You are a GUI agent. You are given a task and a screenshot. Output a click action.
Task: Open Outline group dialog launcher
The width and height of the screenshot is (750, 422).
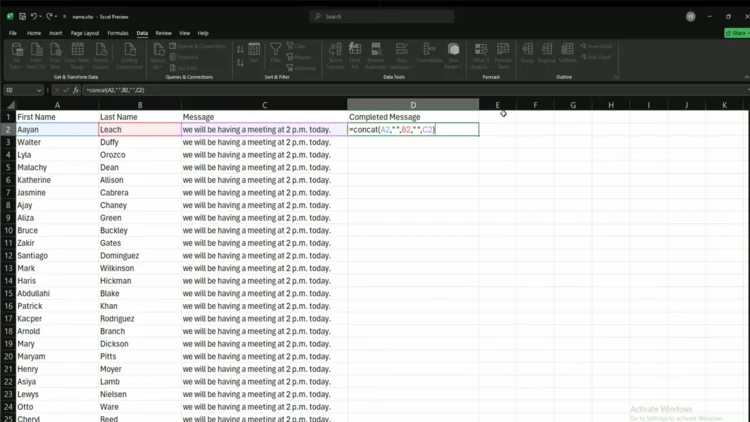pyautogui.click(x=616, y=77)
